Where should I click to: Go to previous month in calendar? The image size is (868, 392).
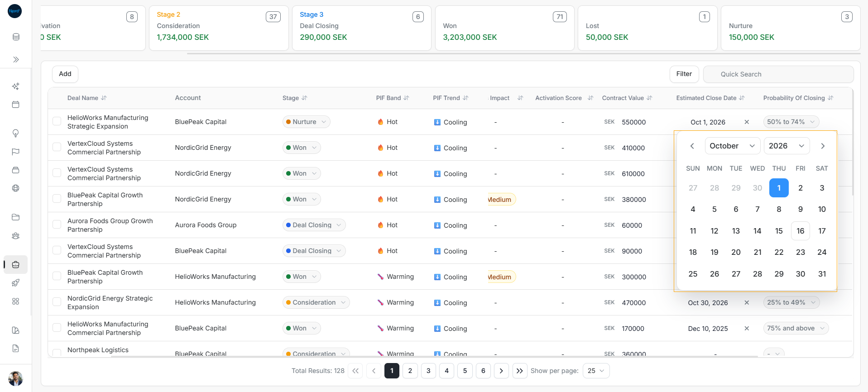coord(692,146)
